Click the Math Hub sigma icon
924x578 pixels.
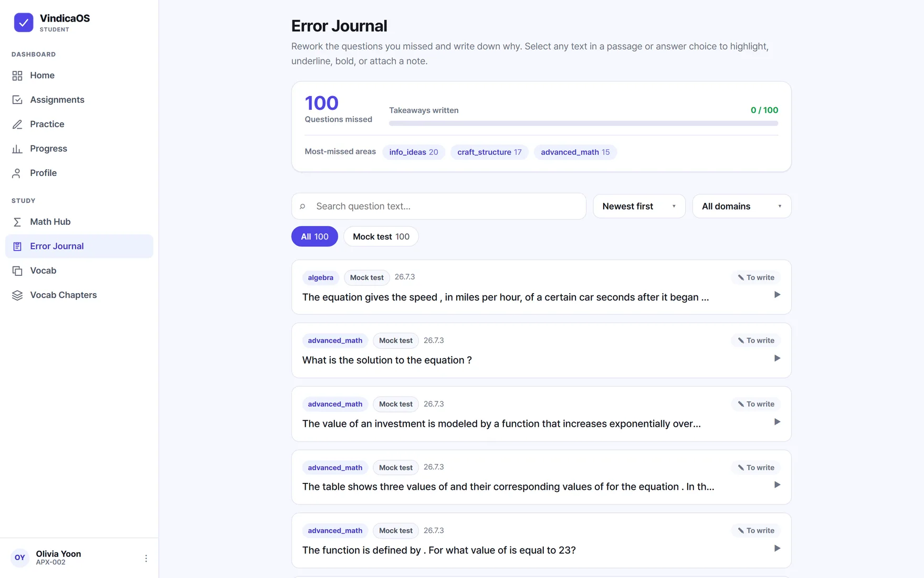coord(17,222)
